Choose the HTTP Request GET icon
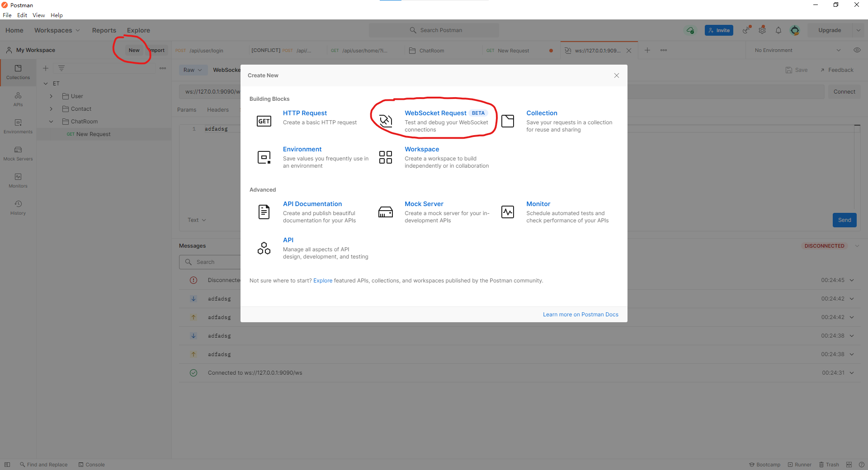 tap(264, 121)
